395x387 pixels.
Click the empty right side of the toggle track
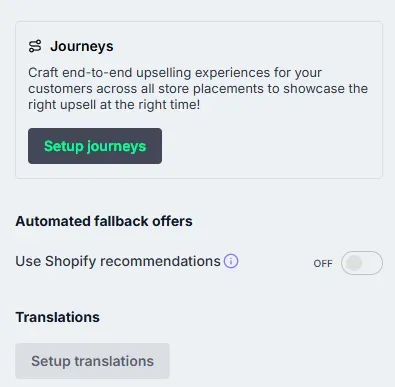coord(372,263)
